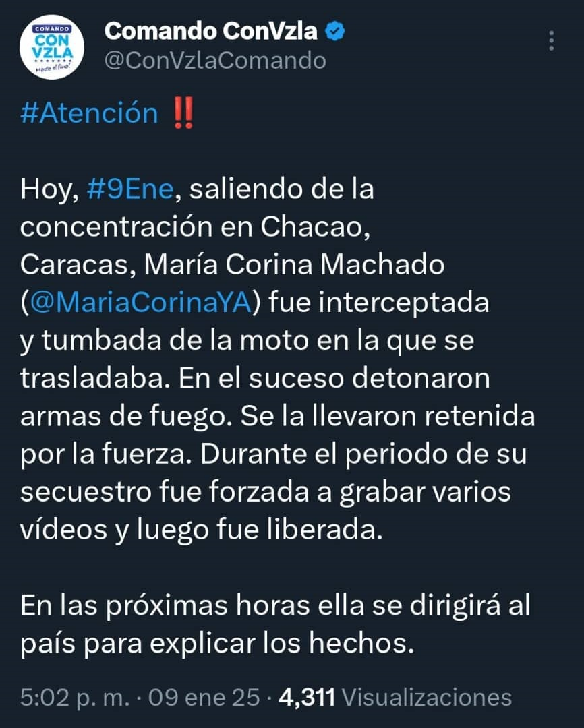Visit the @MariaCorinaYA mention
This screenshot has width=584, height=728.
click(x=141, y=303)
